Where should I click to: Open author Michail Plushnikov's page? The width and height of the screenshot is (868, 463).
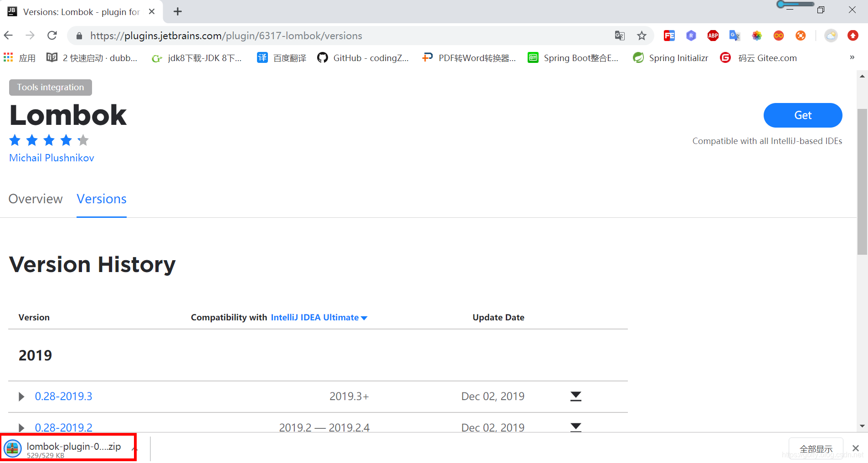pos(51,158)
